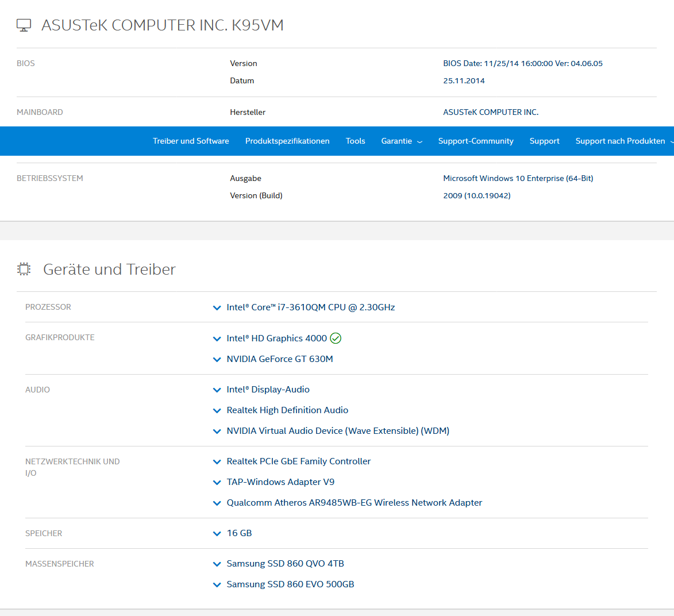674x616 pixels.
Task: Click the Intel HD Graphics 4000 link text
Action: [x=276, y=338]
